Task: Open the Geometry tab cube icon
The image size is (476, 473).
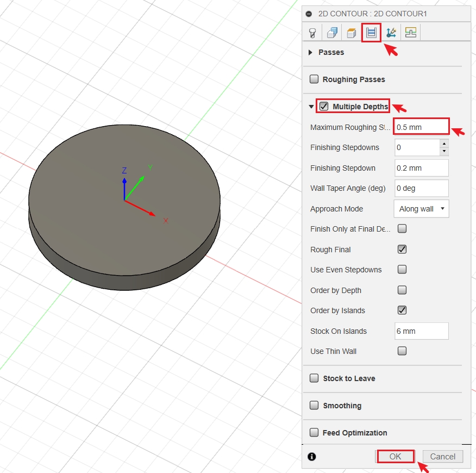Action: [332, 32]
